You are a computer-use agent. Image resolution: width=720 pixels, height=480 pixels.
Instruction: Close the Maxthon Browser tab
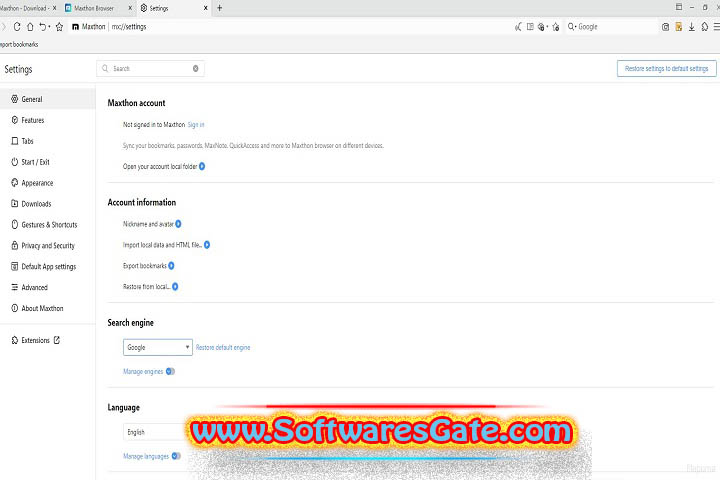coord(130,8)
